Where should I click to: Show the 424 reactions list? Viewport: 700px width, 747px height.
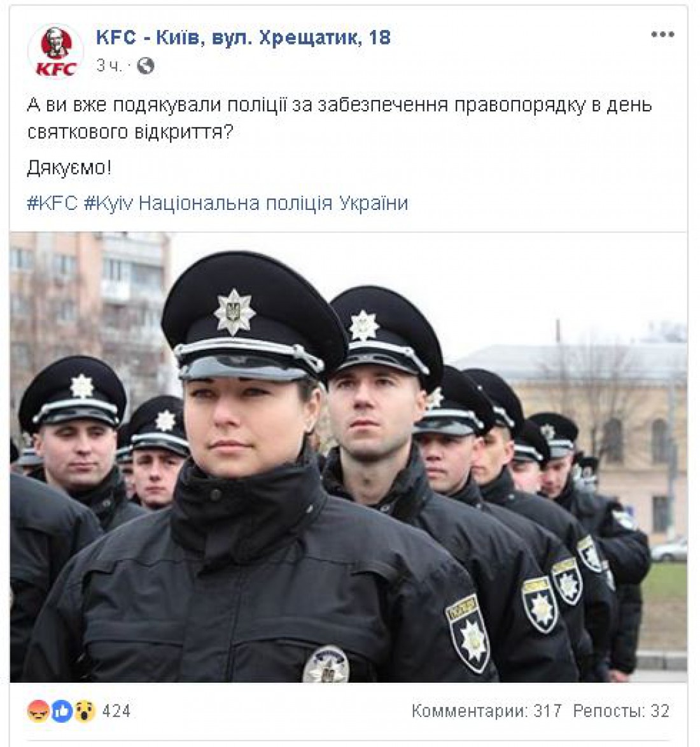click(116, 711)
